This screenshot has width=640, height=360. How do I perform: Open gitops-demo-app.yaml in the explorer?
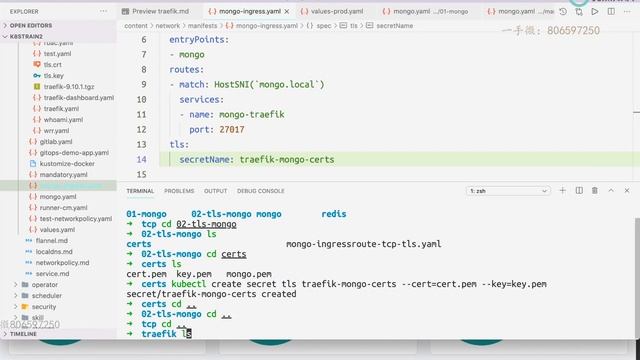click(x=74, y=153)
